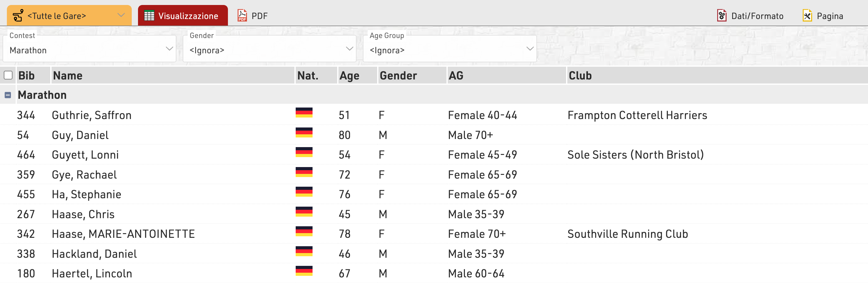Click the route icon beside Tutte le Gare

[x=18, y=16]
